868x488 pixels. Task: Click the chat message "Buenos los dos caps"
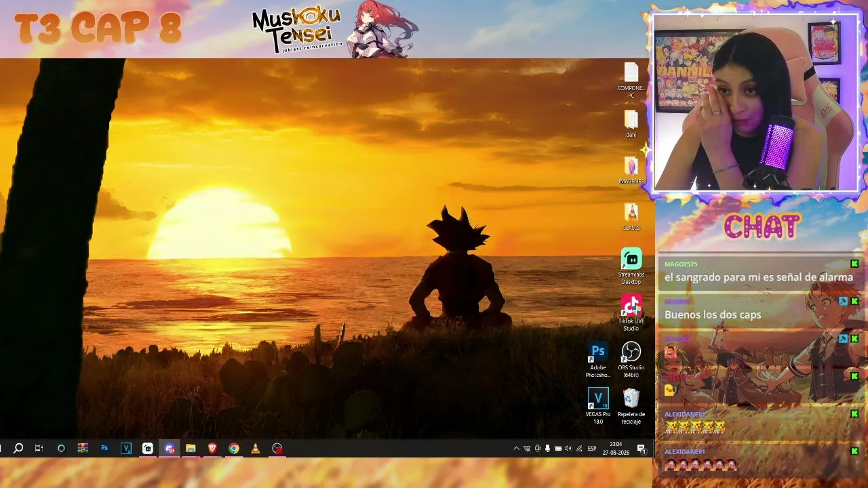pyautogui.click(x=713, y=314)
